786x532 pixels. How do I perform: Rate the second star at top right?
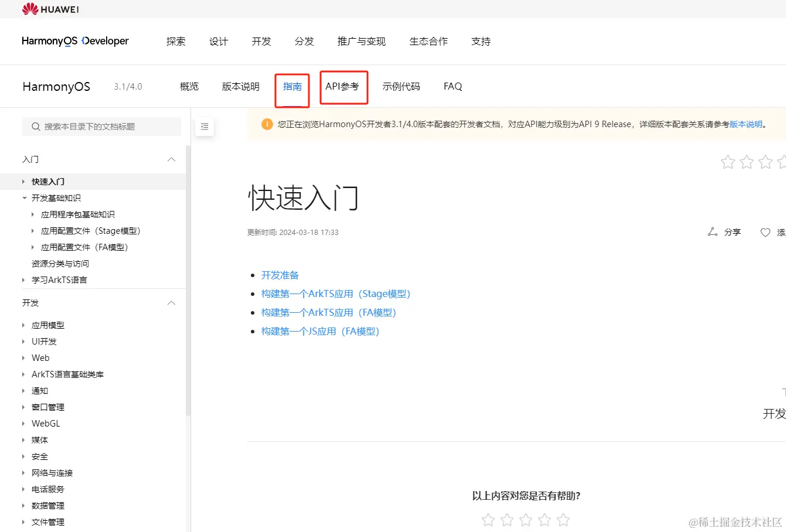[x=747, y=162]
